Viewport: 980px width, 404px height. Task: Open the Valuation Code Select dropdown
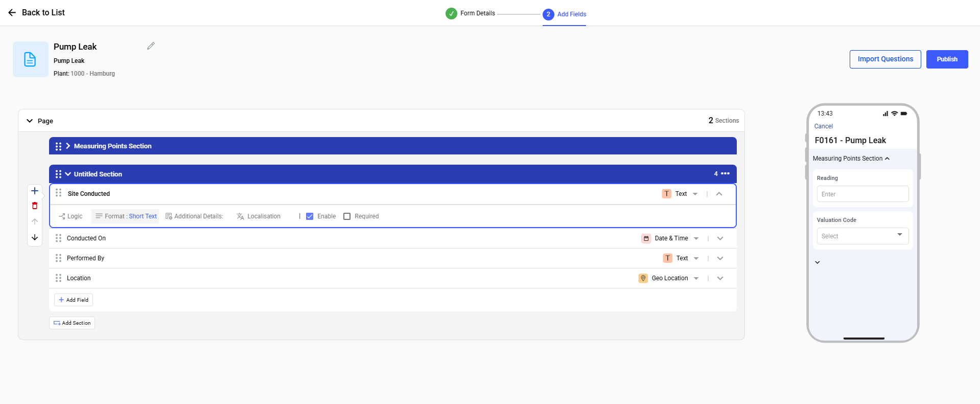[862, 236]
